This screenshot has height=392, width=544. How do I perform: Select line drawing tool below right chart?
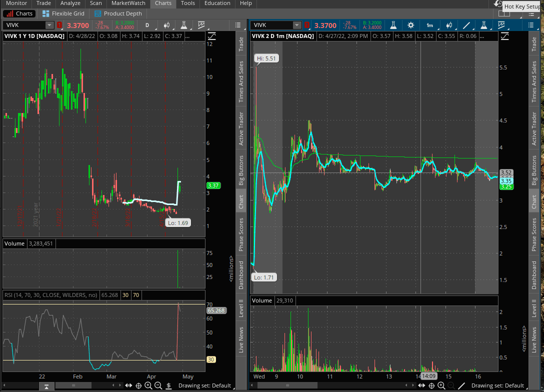[x=461, y=386]
